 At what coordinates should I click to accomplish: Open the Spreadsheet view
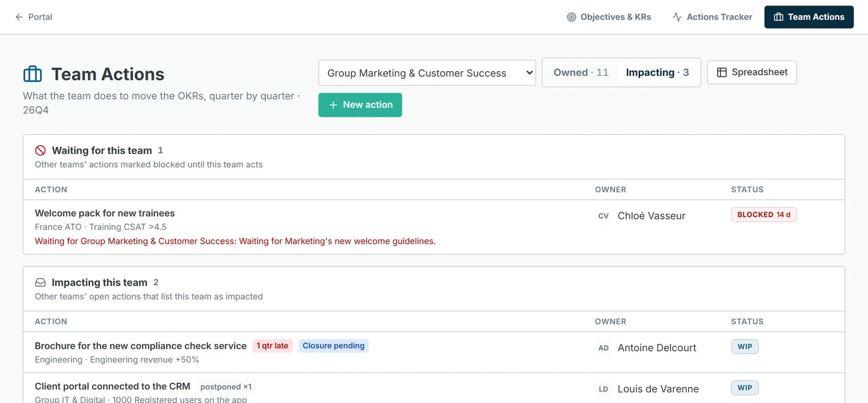point(752,72)
